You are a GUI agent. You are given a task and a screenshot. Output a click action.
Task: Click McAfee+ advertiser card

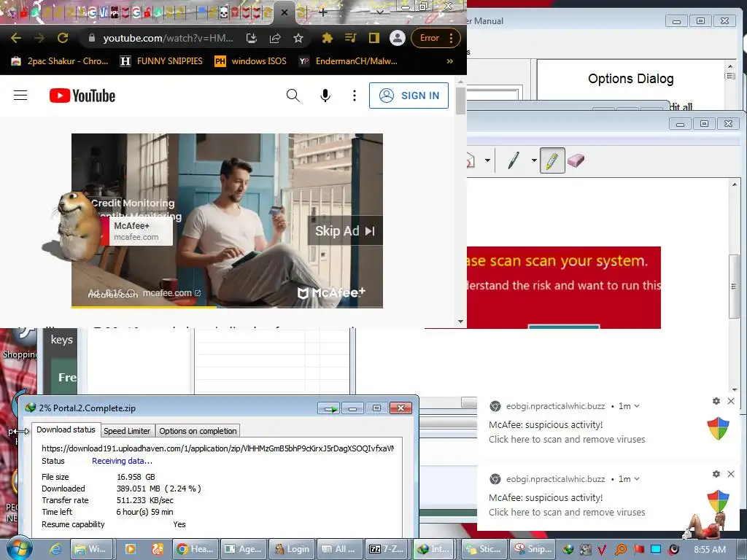tap(136, 231)
